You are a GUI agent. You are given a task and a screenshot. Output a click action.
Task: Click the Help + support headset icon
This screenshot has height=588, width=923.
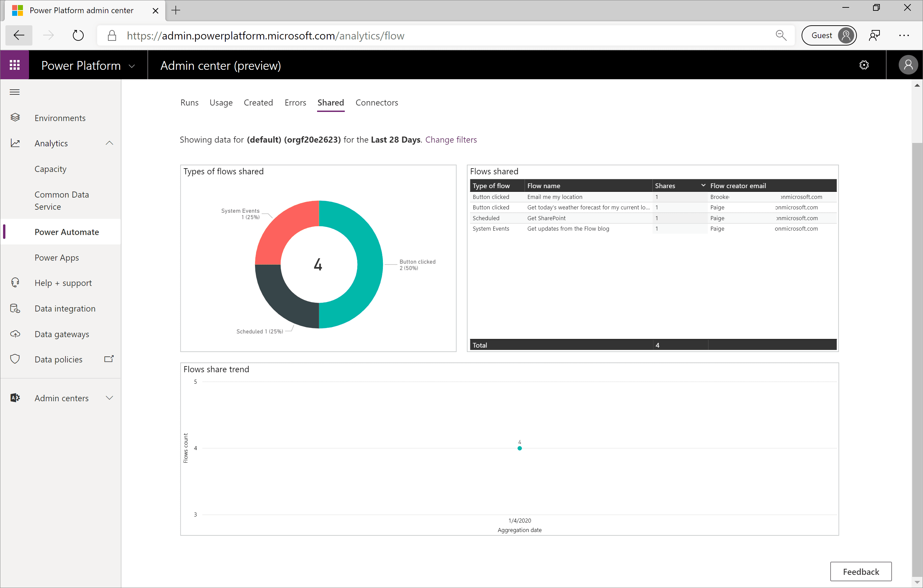pos(15,283)
